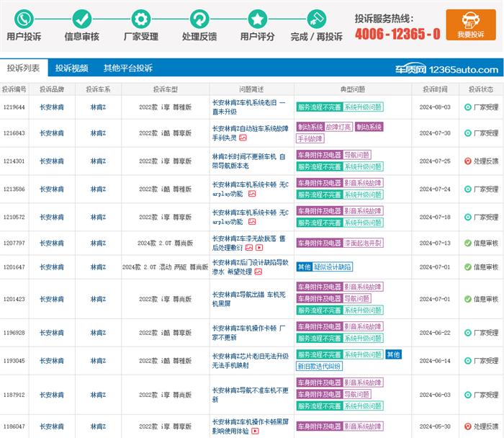Click 厂家受理 status icon for complaint 1196928
504x438 pixels.
coord(468,333)
